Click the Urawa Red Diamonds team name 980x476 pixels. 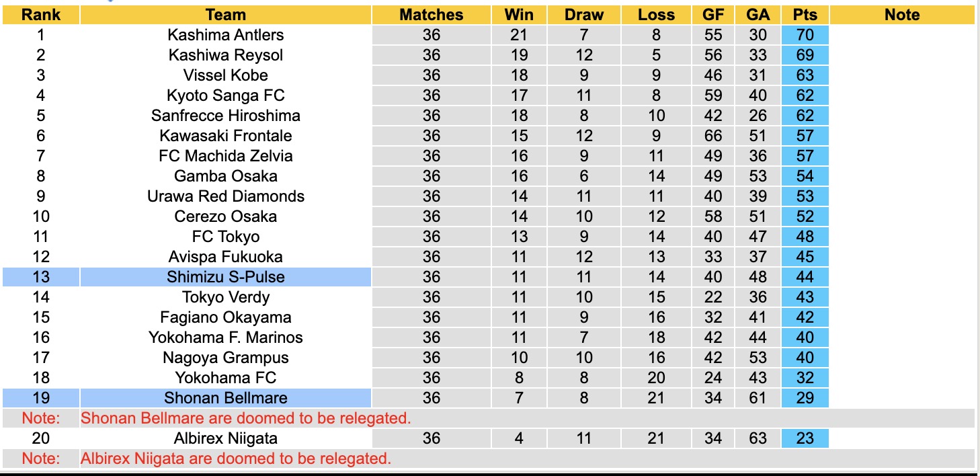click(226, 196)
